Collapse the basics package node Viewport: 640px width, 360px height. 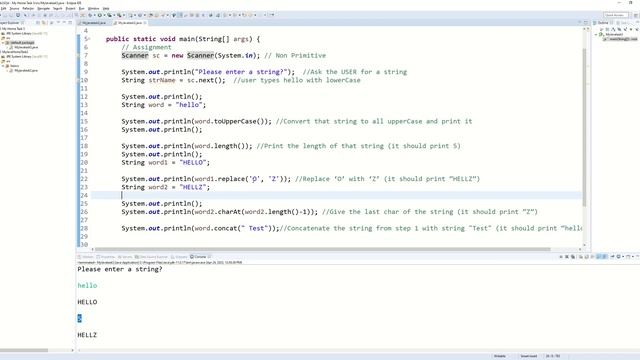click(2, 66)
